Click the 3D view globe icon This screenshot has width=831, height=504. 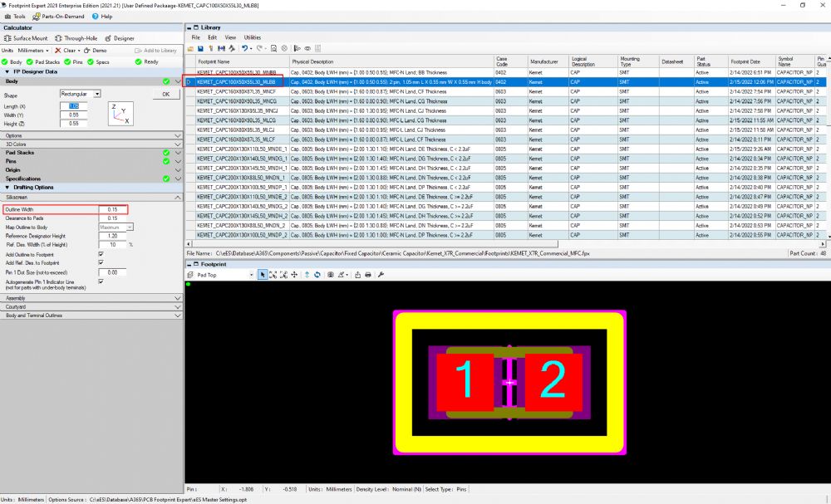tap(330, 275)
